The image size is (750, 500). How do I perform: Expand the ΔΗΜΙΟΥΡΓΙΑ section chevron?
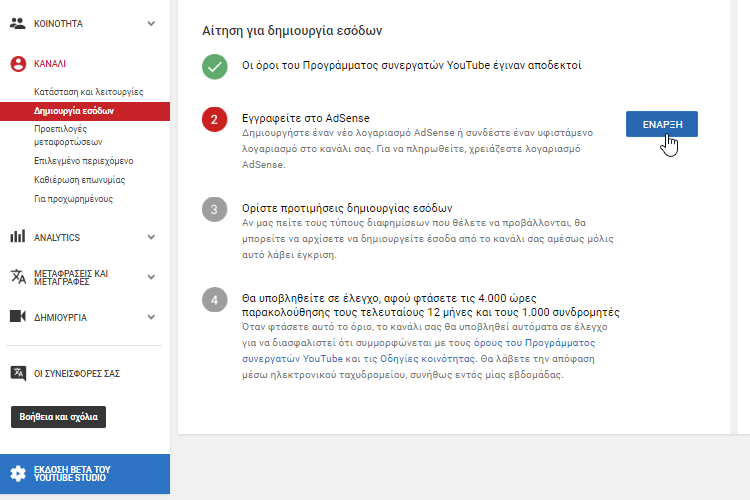151,317
